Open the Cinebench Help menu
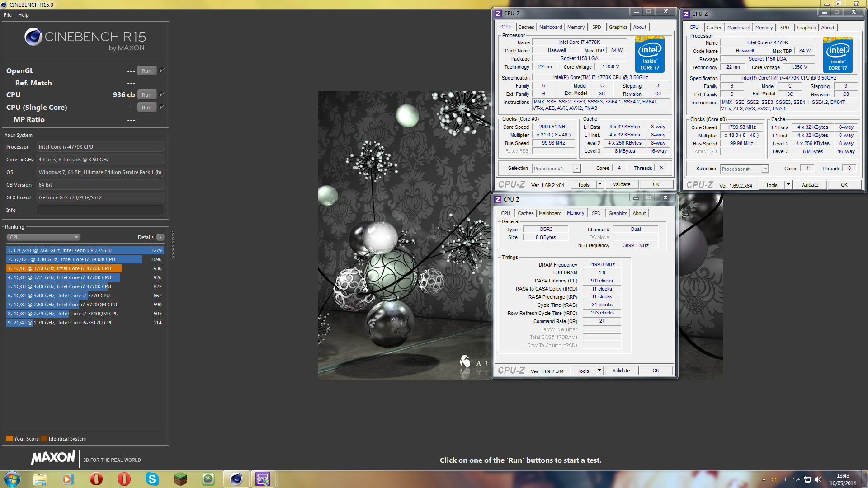The height and width of the screenshot is (488, 868). (24, 15)
